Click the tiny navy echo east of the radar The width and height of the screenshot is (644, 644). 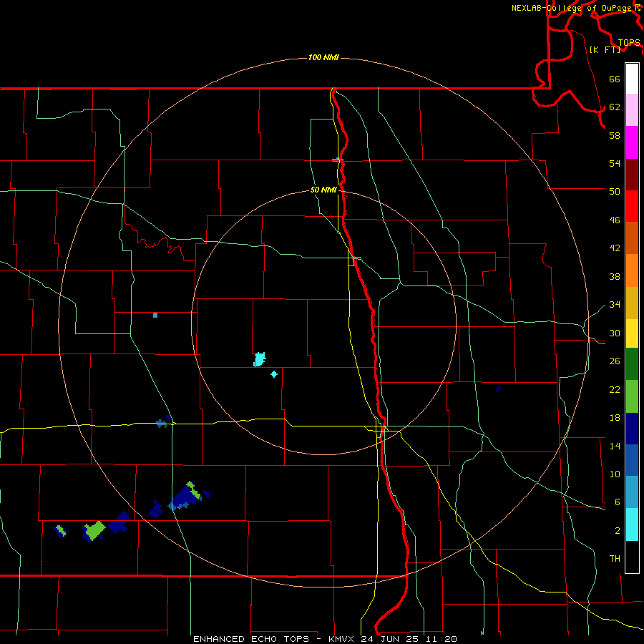pyautogui.click(x=498, y=389)
